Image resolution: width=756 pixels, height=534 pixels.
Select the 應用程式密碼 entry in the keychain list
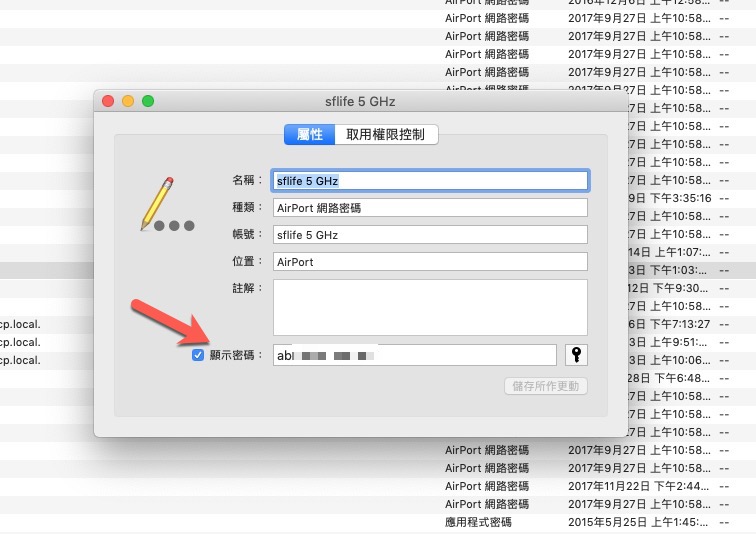pyautogui.click(x=478, y=522)
